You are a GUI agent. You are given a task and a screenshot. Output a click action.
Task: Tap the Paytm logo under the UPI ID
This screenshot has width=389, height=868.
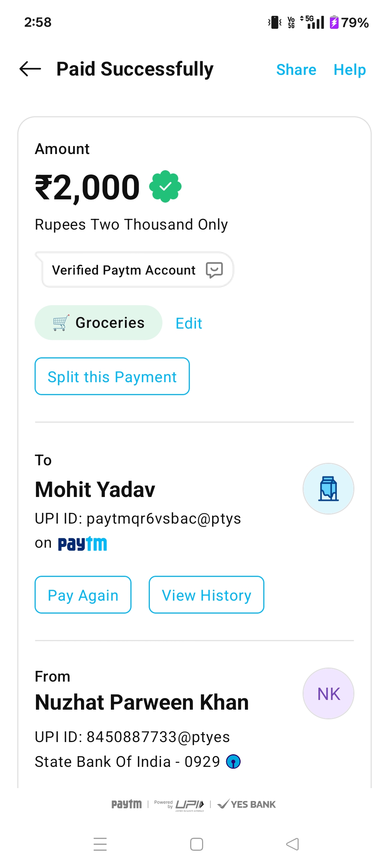click(82, 544)
